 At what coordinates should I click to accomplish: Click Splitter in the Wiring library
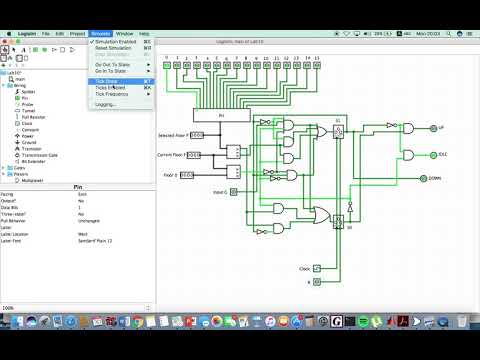28,92
